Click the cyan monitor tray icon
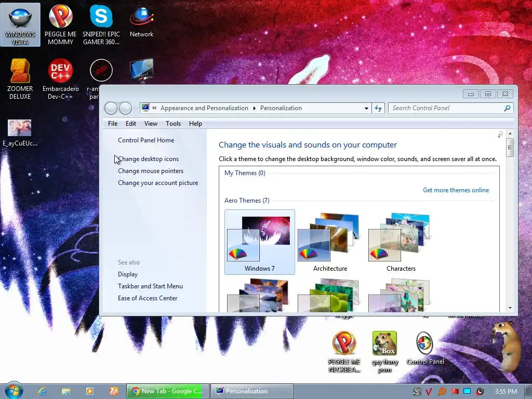The width and height of the screenshot is (532, 399). pos(467,392)
